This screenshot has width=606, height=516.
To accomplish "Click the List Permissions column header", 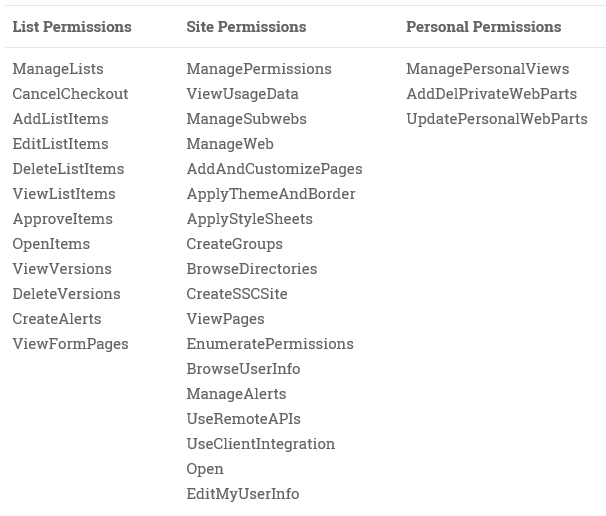I will pos(72,27).
